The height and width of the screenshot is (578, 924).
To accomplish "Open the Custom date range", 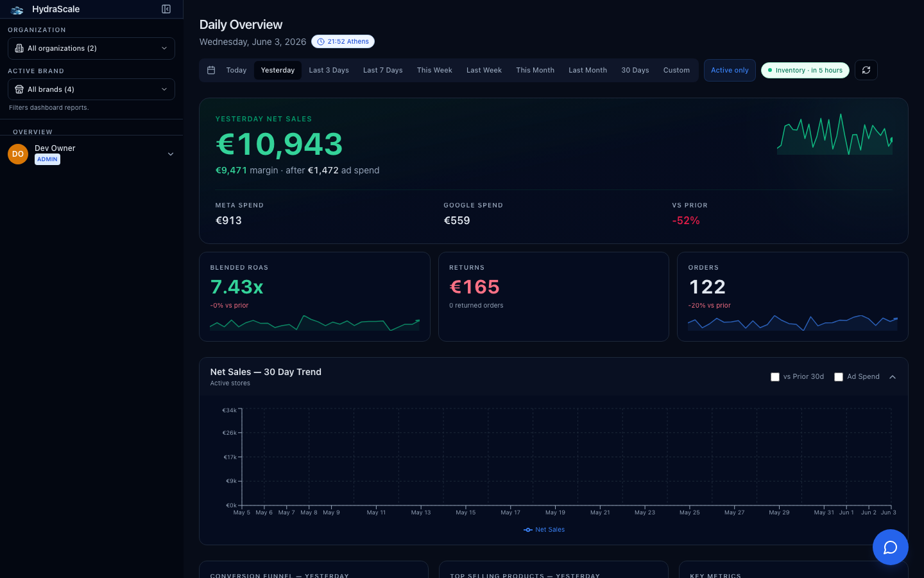I will coord(676,70).
